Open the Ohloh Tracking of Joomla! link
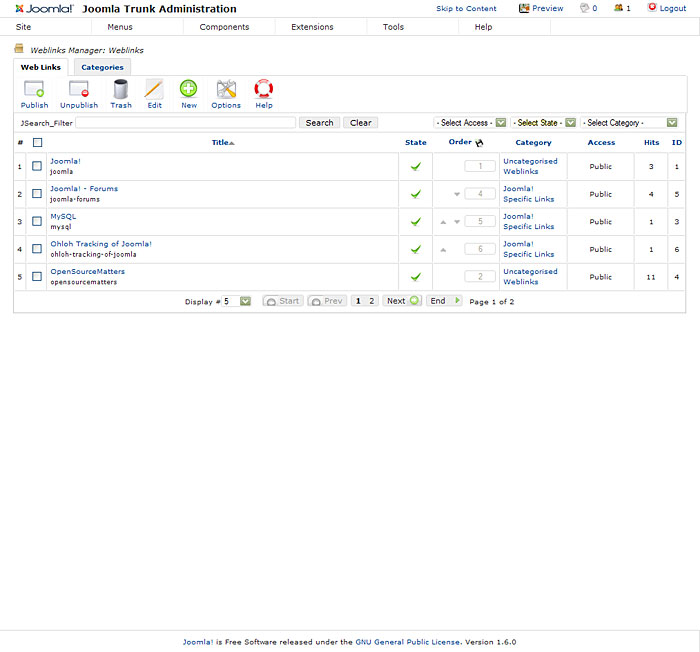 click(101, 244)
